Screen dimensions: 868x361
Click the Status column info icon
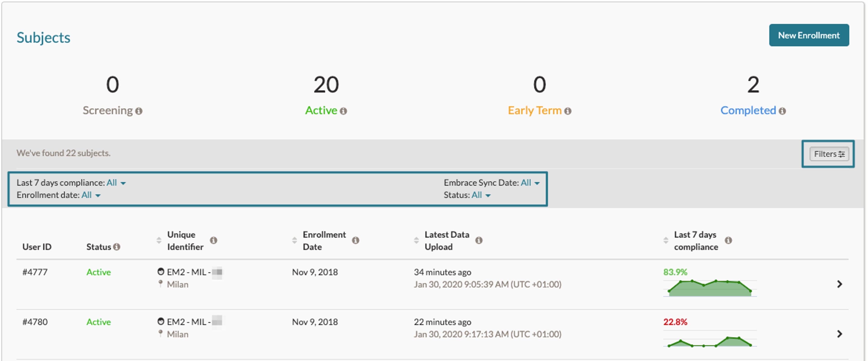(117, 247)
